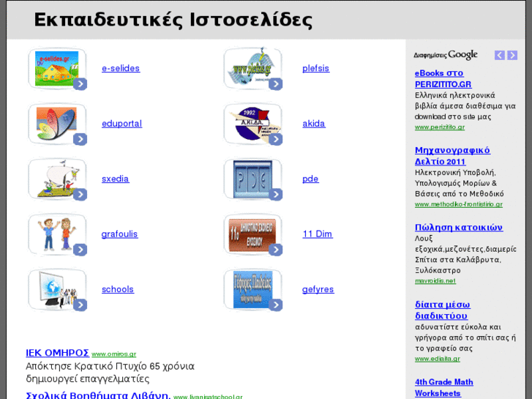Open ΙΕΚ ΟΜΗΡΟΣ ad headline
Screen dimensions: 532x399
pos(57,353)
